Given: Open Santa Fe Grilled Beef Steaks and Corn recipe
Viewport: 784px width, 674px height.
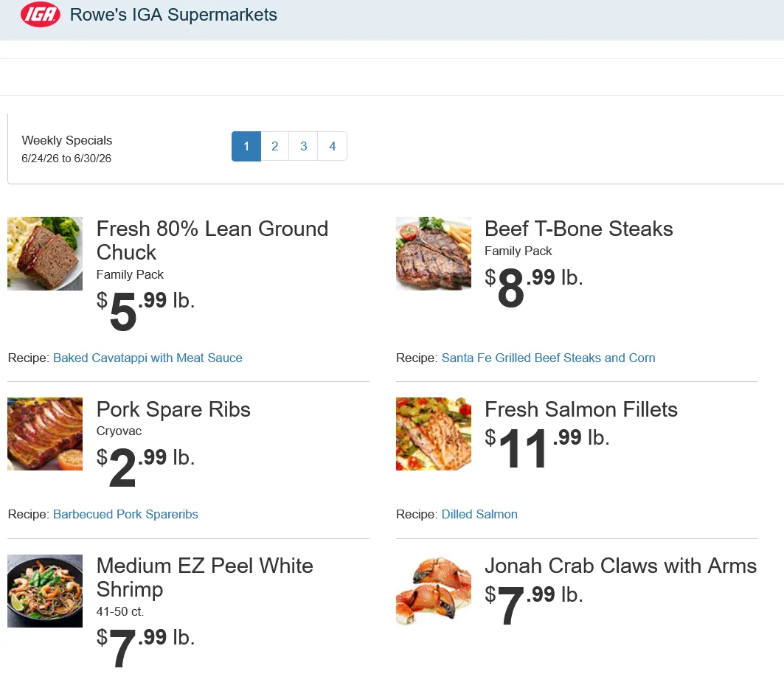Looking at the screenshot, I should [x=548, y=358].
